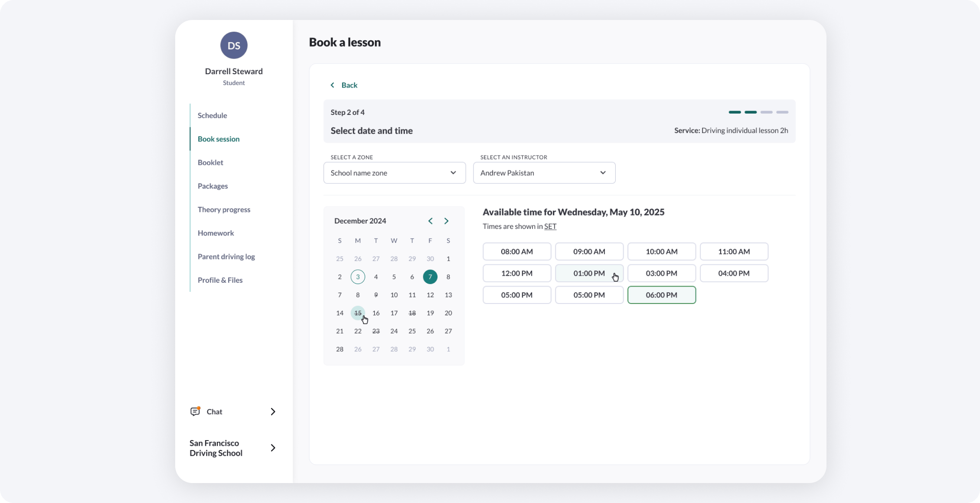Click the December 2024 month label
Viewport: 980px width, 503px height.
point(360,221)
